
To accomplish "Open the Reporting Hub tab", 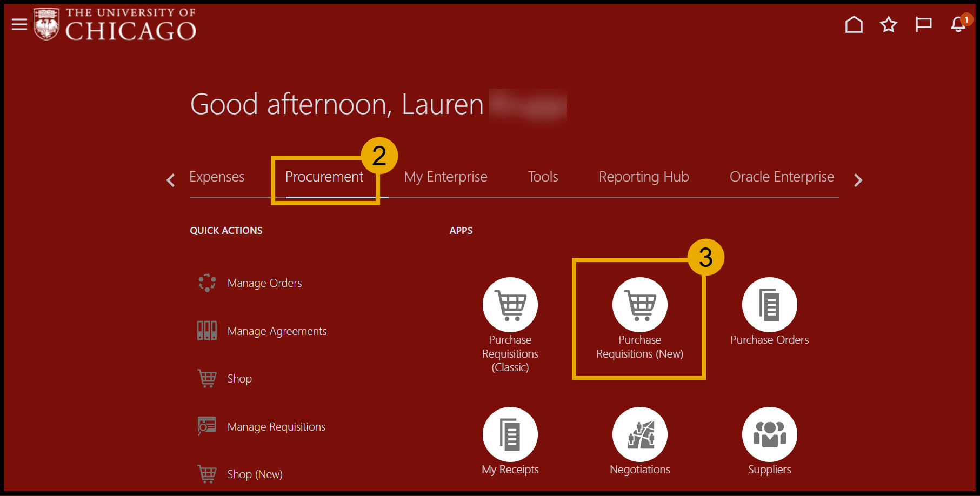I will pyautogui.click(x=644, y=177).
